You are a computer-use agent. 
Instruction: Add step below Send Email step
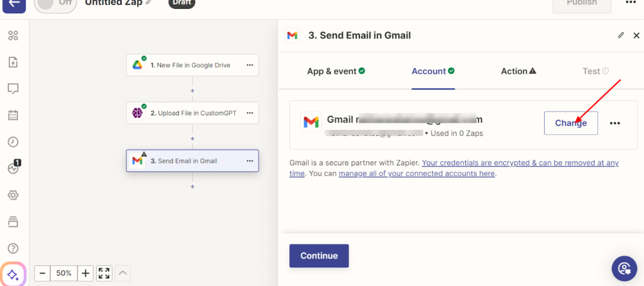pyautogui.click(x=192, y=186)
